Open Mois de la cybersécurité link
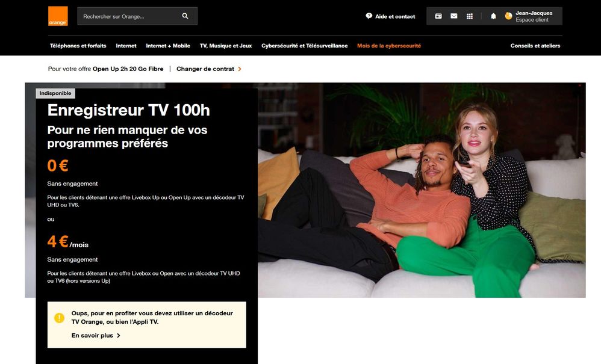601x364 pixels. pyautogui.click(x=389, y=46)
